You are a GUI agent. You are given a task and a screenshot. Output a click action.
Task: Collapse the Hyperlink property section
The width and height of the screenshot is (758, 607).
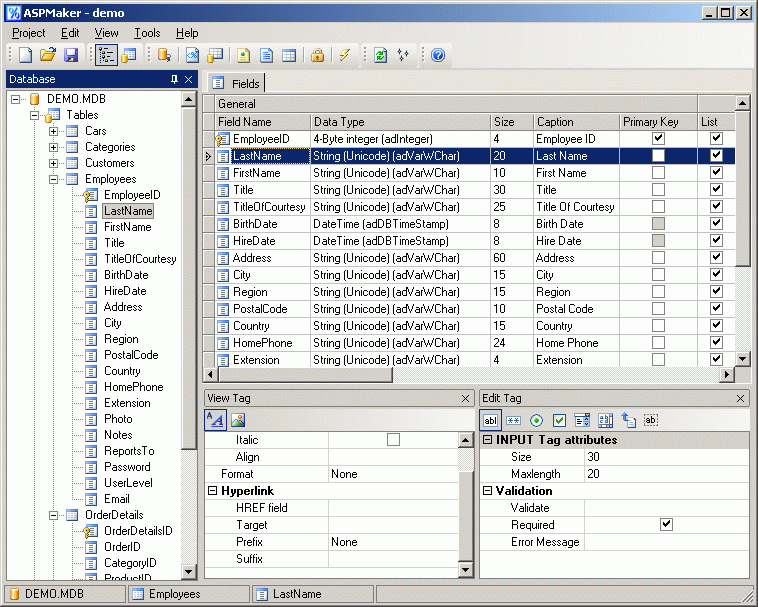pos(212,491)
